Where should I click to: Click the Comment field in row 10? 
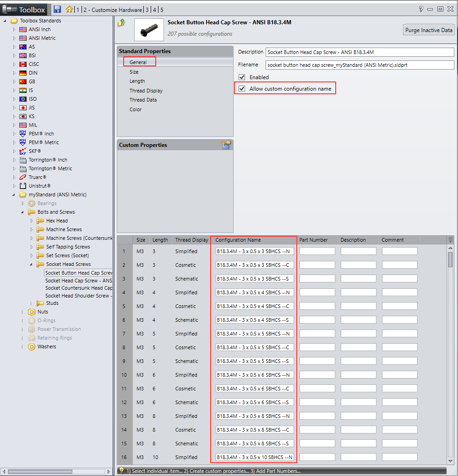pyautogui.click(x=400, y=374)
